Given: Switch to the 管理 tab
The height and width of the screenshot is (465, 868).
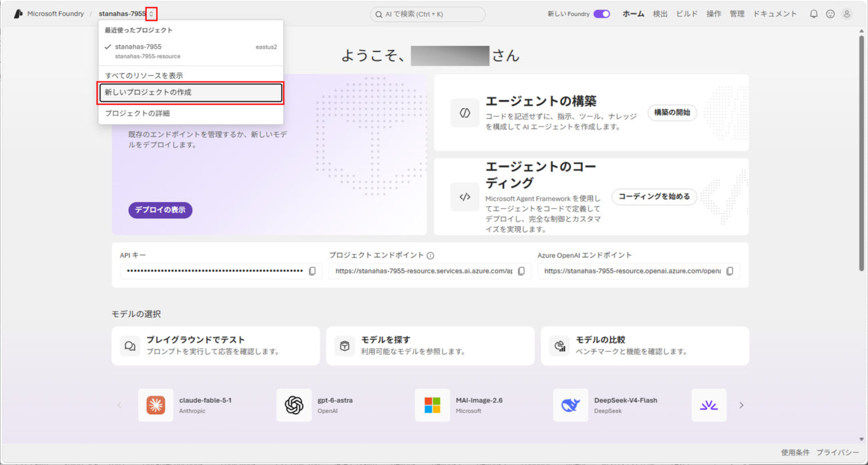Looking at the screenshot, I should pyautogui.click(x=737, y=14).
